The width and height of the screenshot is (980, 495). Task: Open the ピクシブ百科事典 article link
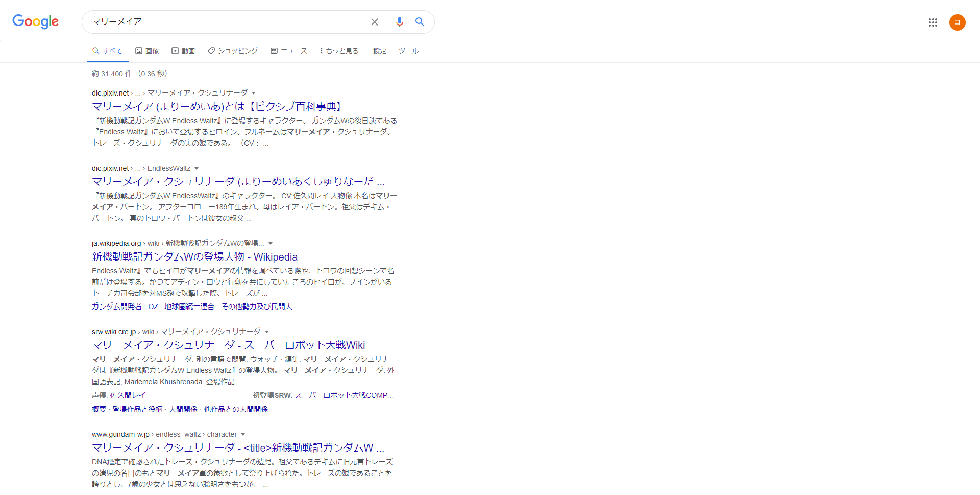coord(216,106)
